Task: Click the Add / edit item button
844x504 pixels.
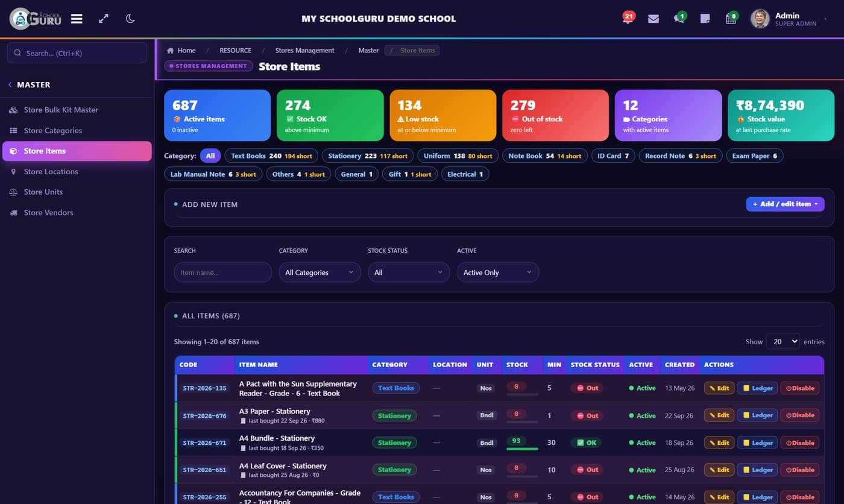Action: pyautogui.click(x=785, y=204)
